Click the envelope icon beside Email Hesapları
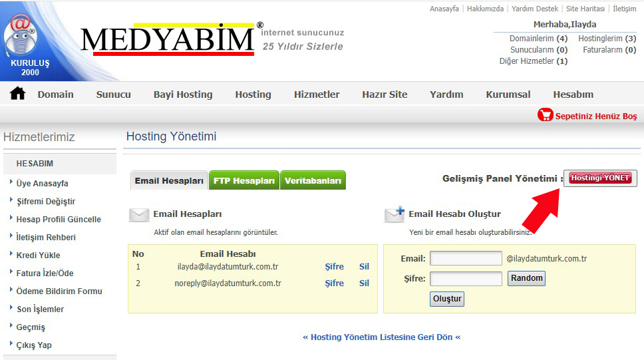Screen dimensions: 644x360 point(139,214)
